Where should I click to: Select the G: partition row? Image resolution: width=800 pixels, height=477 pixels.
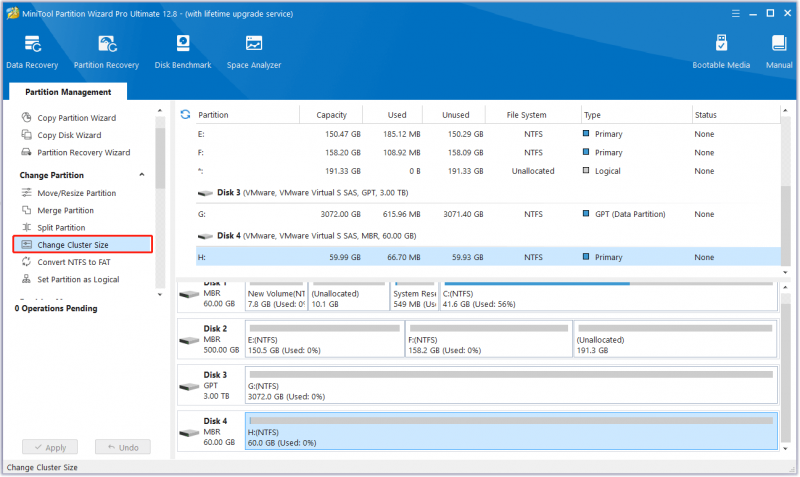[x=488, y=214]
